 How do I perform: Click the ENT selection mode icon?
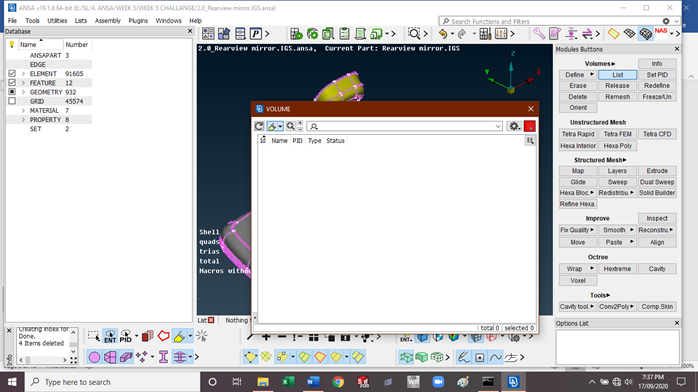point(110,336)
